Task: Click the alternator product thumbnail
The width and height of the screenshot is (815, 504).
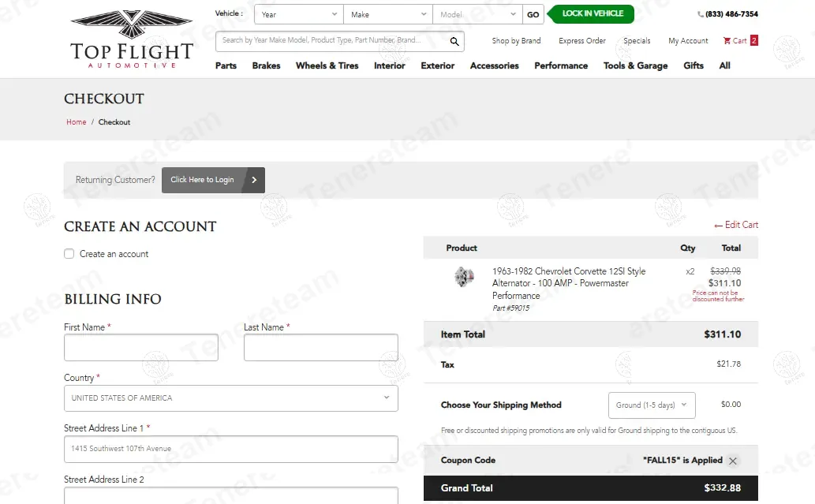Action: (x=464, y=277)
